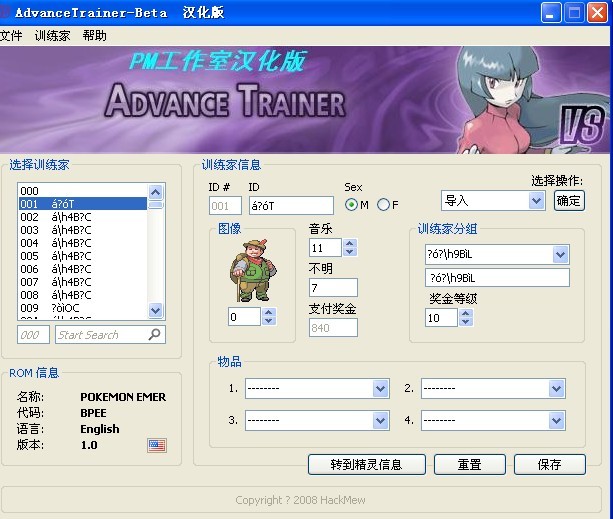Screen dimensions: 613x519
Task: Select the M sex radio button
Action: pos(351,204)
